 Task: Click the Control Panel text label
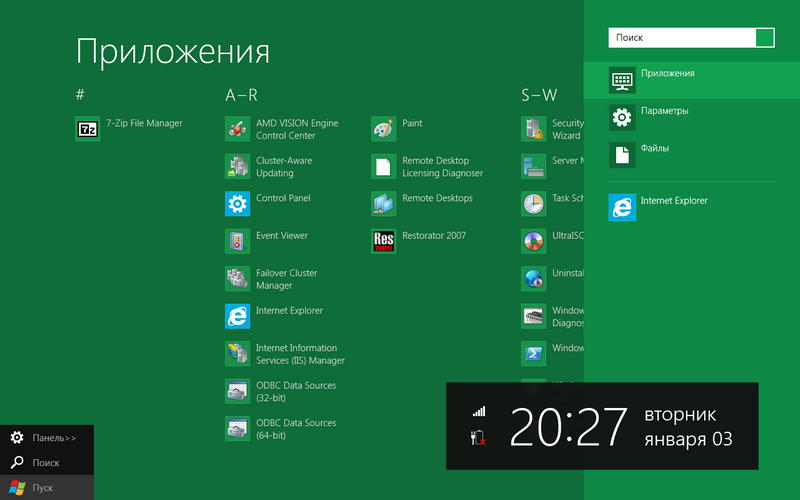pos(283,198)
